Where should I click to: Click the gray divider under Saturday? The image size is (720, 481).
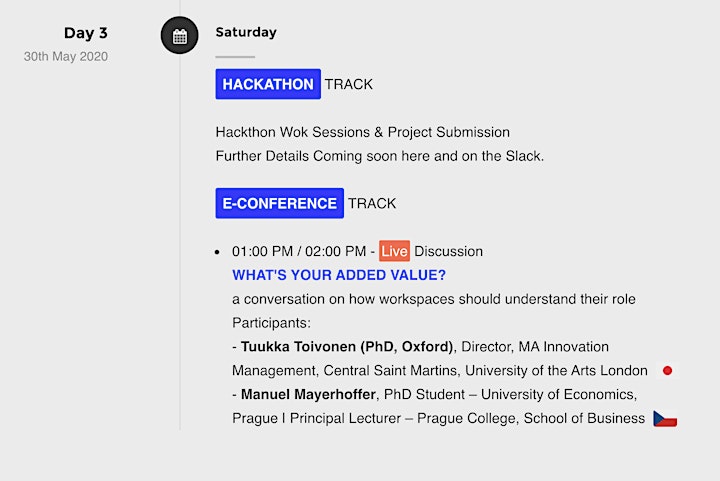coord(235,57)
